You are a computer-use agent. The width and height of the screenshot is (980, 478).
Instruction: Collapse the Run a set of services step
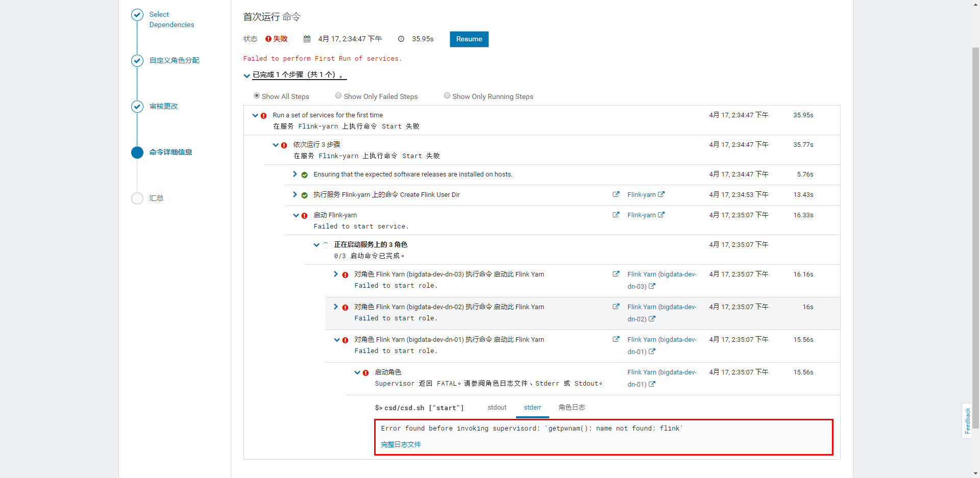(255, 115)
